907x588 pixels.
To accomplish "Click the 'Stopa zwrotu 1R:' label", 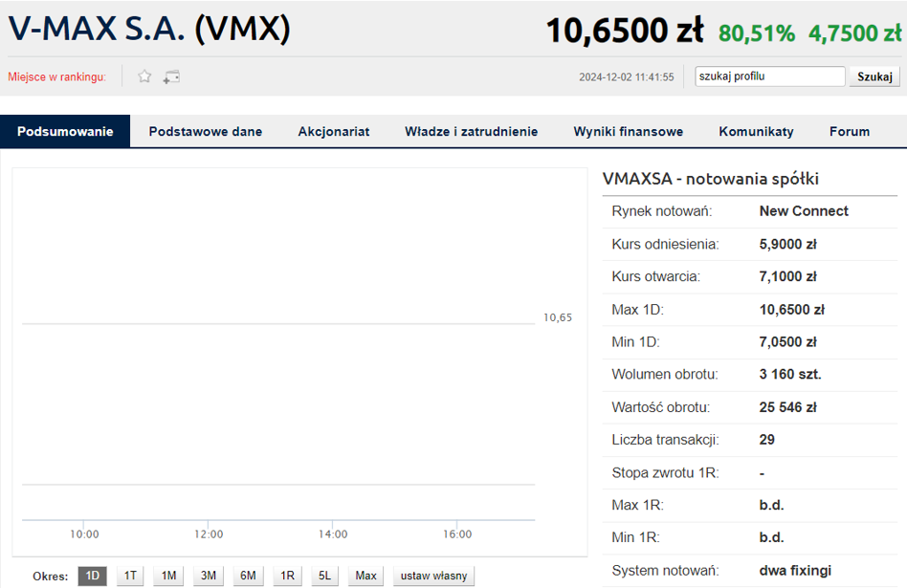I will tap(665, 472).
